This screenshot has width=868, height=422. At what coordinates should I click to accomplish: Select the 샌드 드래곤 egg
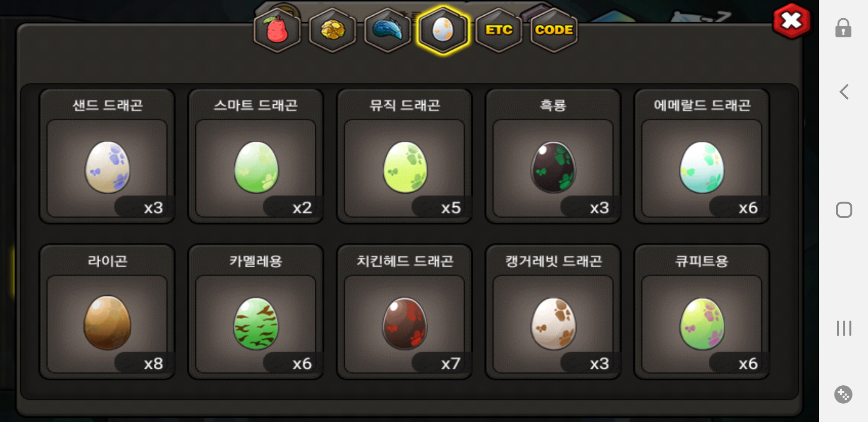point(107,156)
